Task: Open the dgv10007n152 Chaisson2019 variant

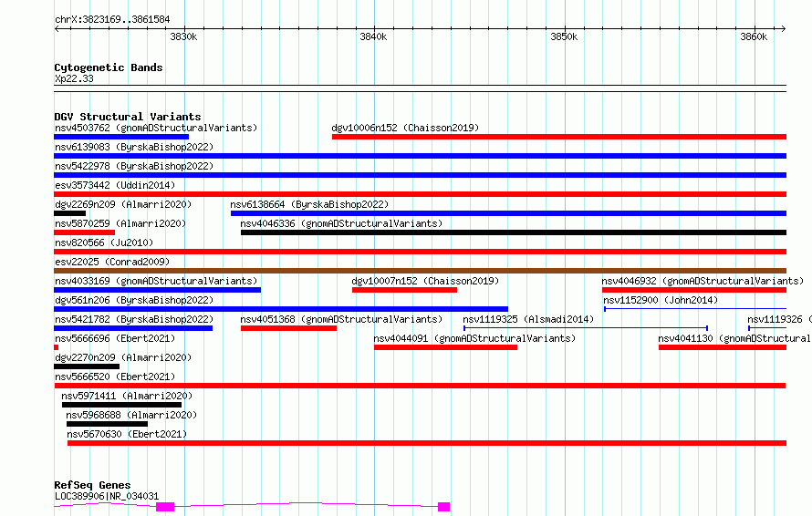Action: 425,281
